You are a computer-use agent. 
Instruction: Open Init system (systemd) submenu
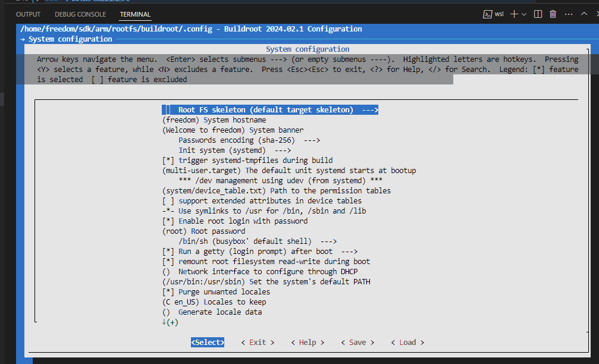[x=234, y=150]
